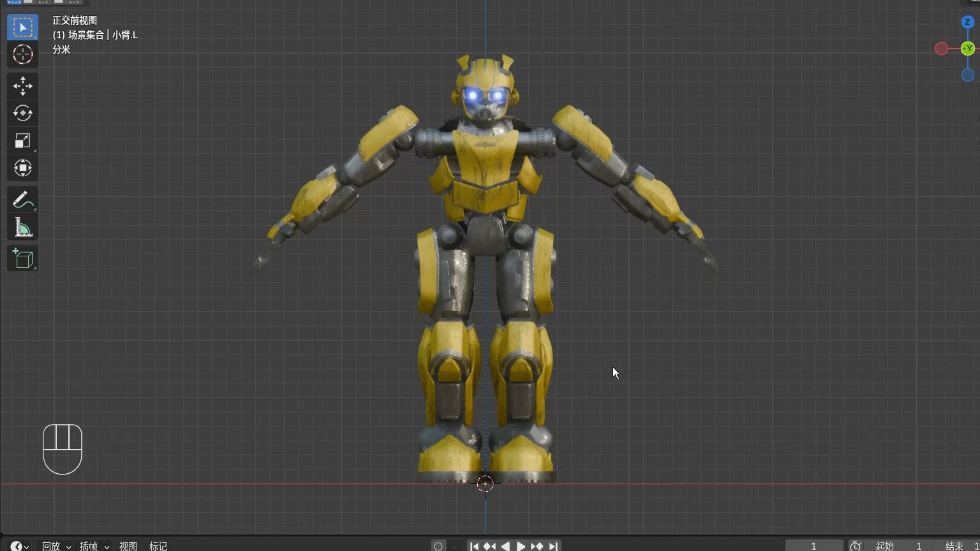Image resolution: width=980 pixels, height=551 pixels.
Task: Click the 分米 unit label
Action: point(61,50)
